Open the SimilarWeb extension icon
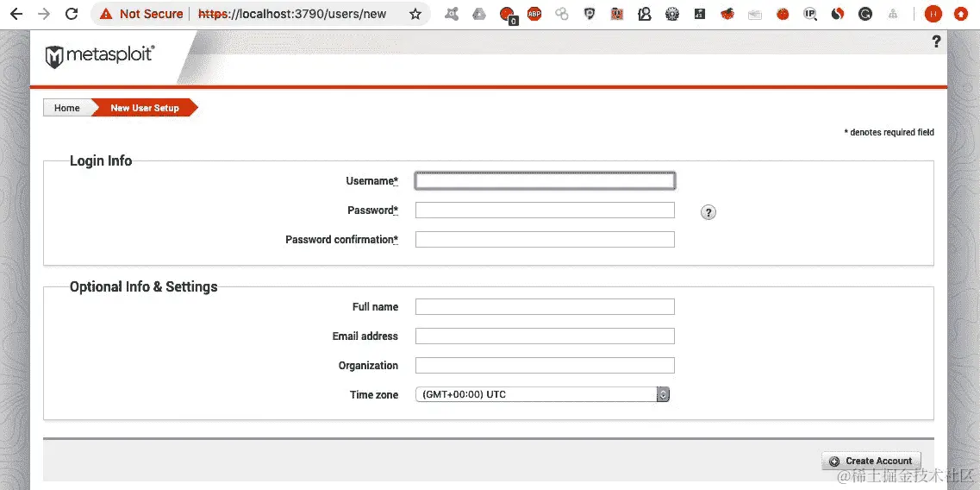Image resolution: width=980 pixels, height=490 pixels. (838, 14)
